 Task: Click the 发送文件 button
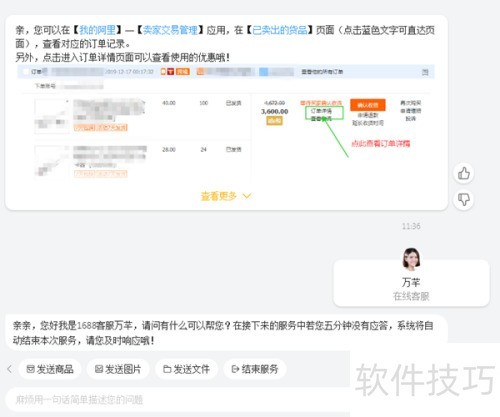point(186,369)
